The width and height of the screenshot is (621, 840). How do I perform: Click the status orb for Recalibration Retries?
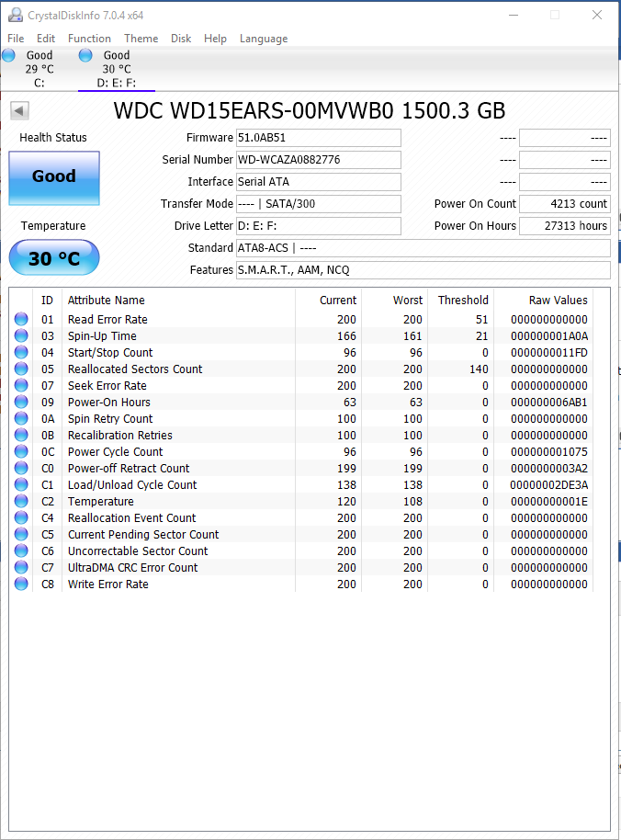pyautogui.click(x=21, y=435)
